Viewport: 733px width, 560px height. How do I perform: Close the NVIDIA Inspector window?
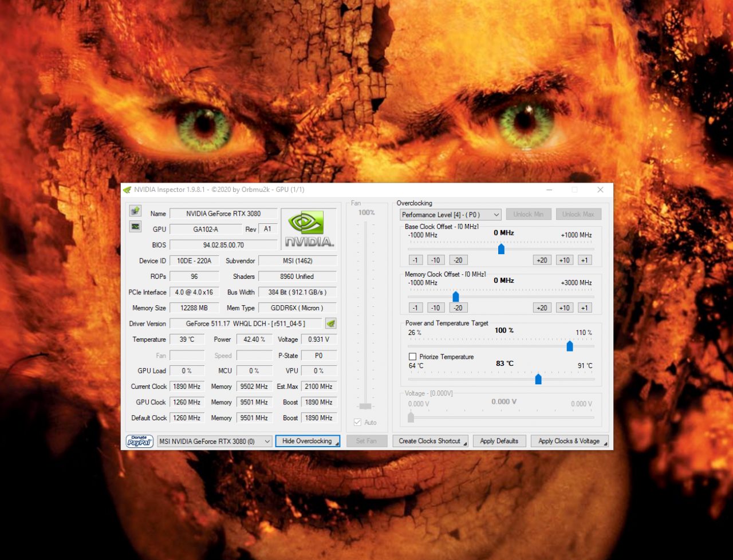point(600,190)
